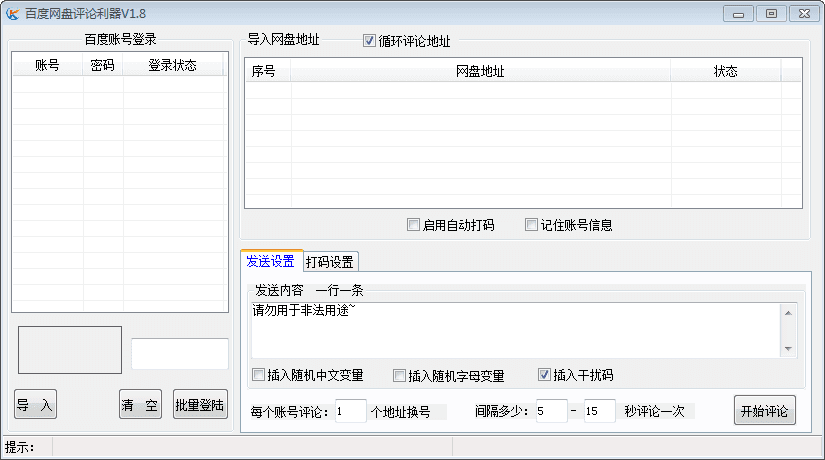This screenshot has height=460, width=825.
Task: Switch to the 打码设置 tab
Action: tap(330, 262)
